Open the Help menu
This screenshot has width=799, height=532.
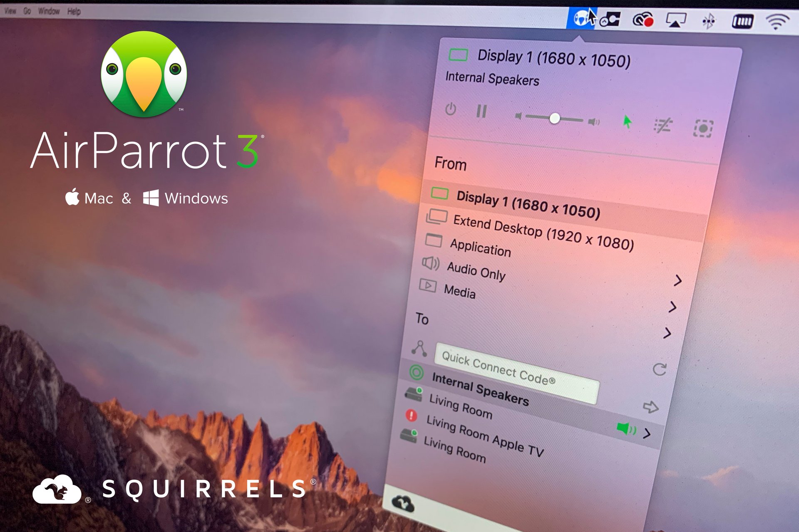(x=73, y=12)
